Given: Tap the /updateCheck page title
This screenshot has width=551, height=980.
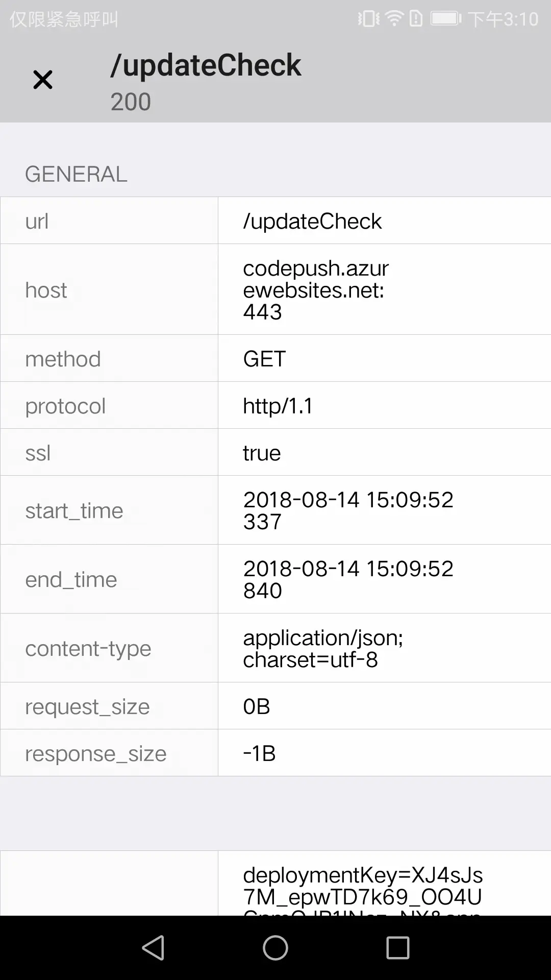Looking at the screenshot, I should (206, 65).
